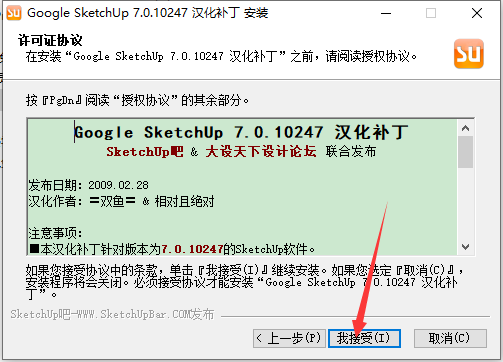
Task: Click the license scrollbar up arrow
Action: [x=465, y=128]
